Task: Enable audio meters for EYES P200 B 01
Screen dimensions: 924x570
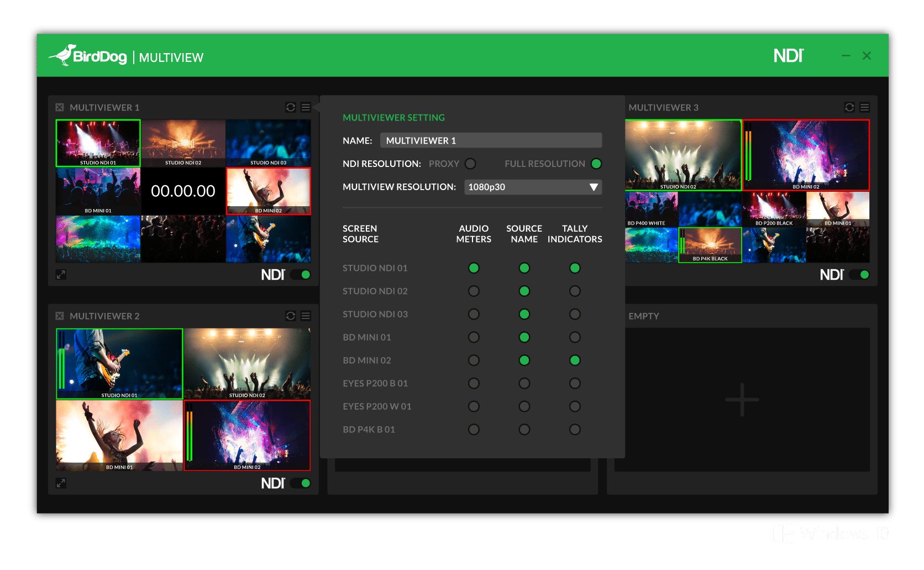Action: (x=474, y=383)
